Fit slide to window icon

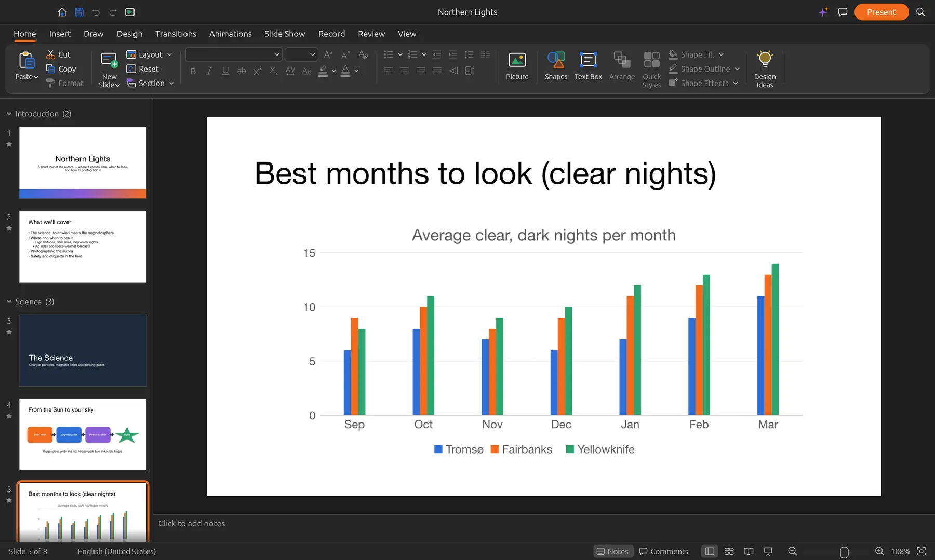[x=921, y=551]
